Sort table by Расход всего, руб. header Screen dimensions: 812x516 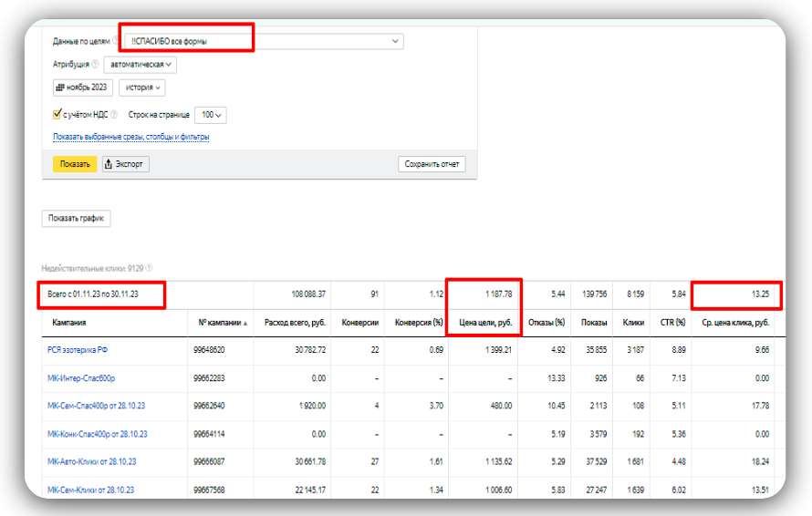[293, 323]
